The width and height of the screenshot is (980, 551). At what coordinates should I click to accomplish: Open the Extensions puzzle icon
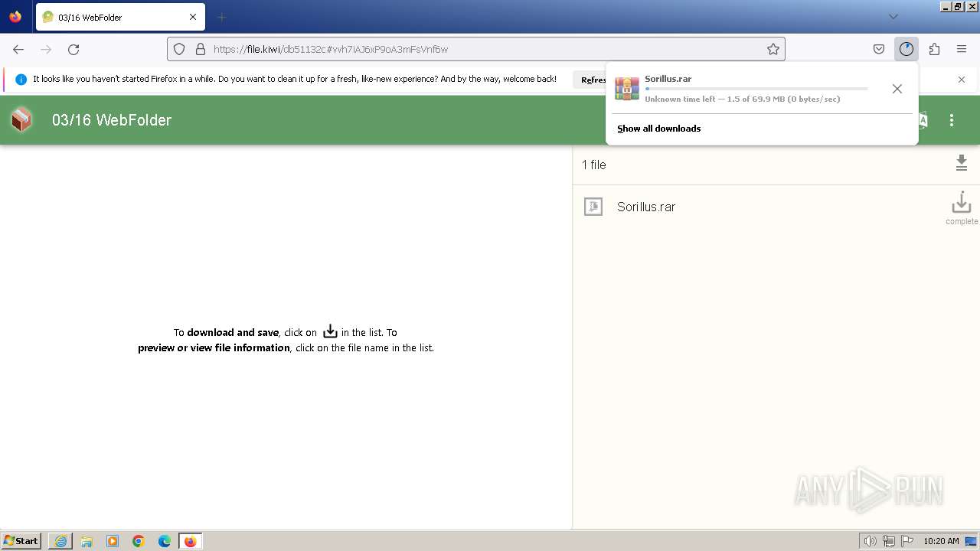click(934, 49)
